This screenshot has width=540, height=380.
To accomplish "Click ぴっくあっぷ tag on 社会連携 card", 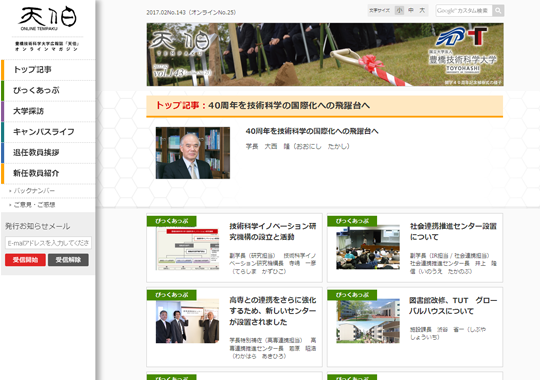I will (x=352, y=221).
